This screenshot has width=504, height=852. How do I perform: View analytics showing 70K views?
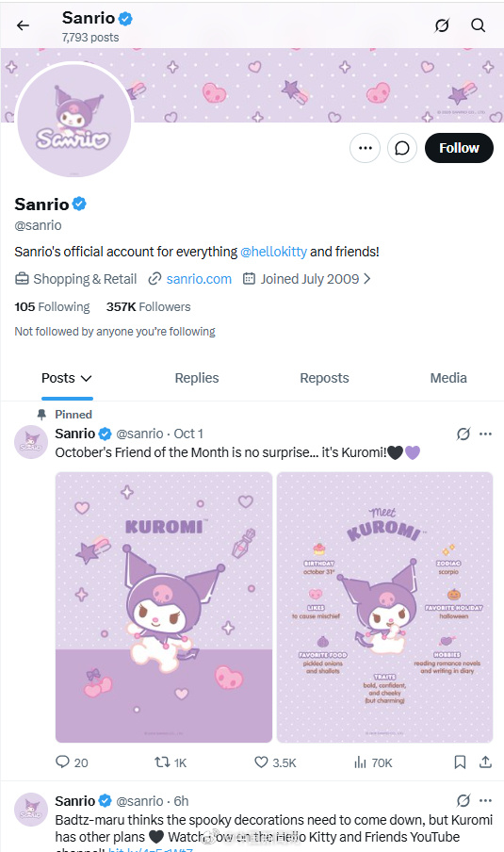(x=373, y=762)
